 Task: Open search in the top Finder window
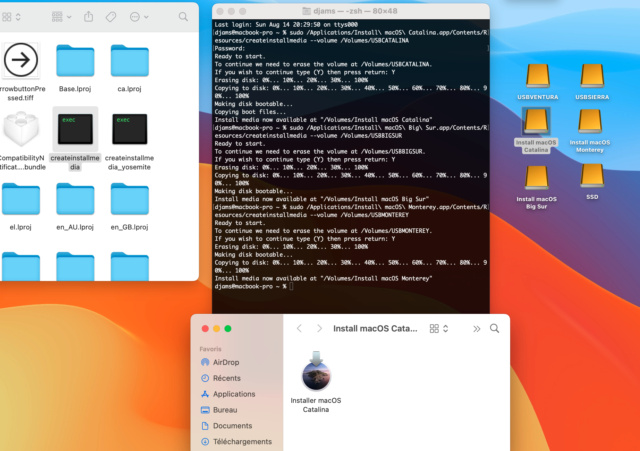click(183, 17)
